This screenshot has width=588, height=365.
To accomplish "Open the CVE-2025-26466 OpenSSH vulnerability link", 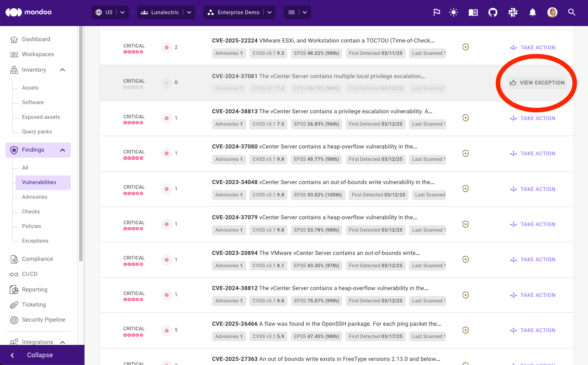I will [x=327, y=324].
